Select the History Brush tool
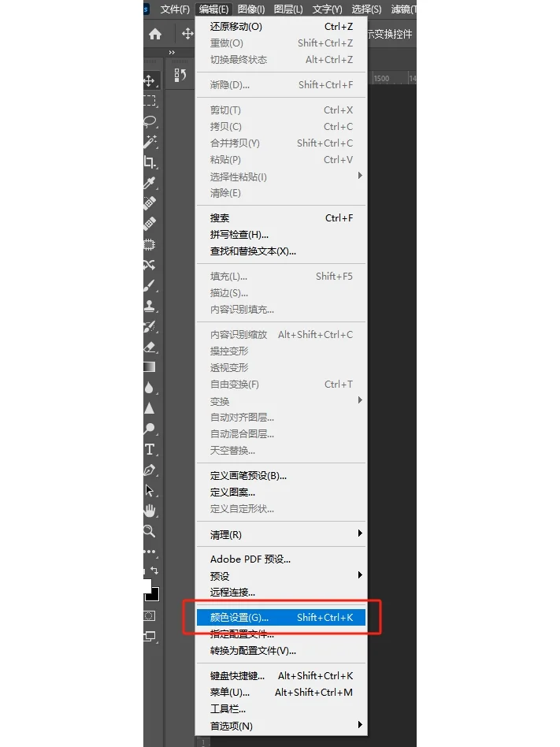The width and height of the screenshot is (560, 747). (x=150, y=326)
